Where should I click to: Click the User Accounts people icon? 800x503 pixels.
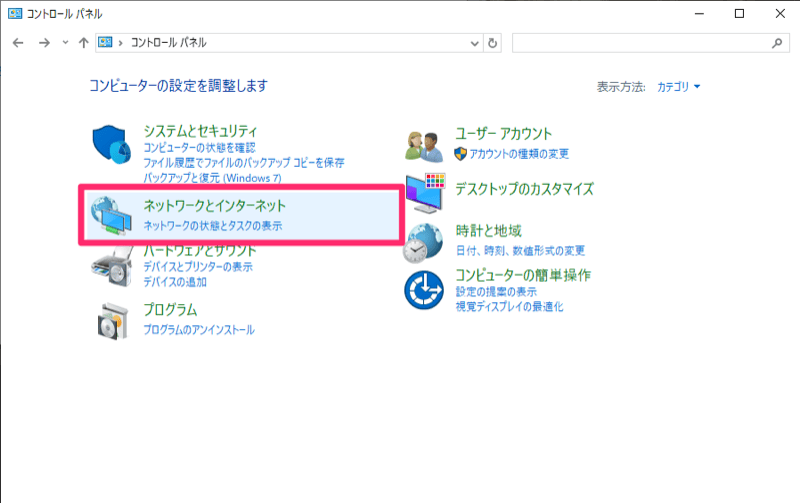[424, 145]
